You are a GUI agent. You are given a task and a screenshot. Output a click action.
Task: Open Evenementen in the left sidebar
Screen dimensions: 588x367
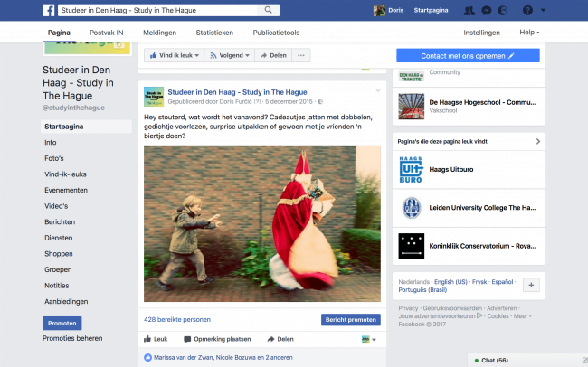pyautogui.click(x=66, y=190)
